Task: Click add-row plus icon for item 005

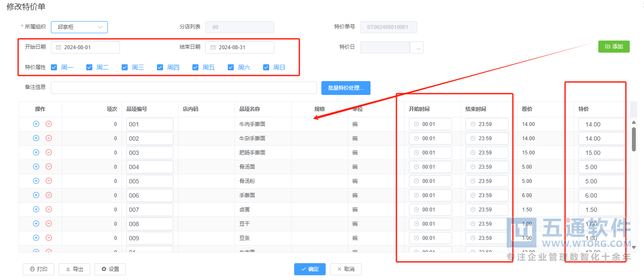Action: click(36, 181)
